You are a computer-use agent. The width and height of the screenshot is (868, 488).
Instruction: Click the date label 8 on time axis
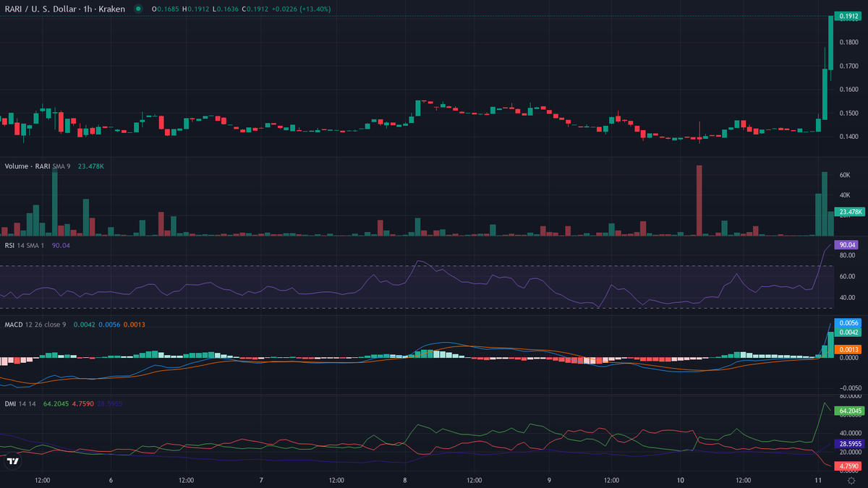405,480
